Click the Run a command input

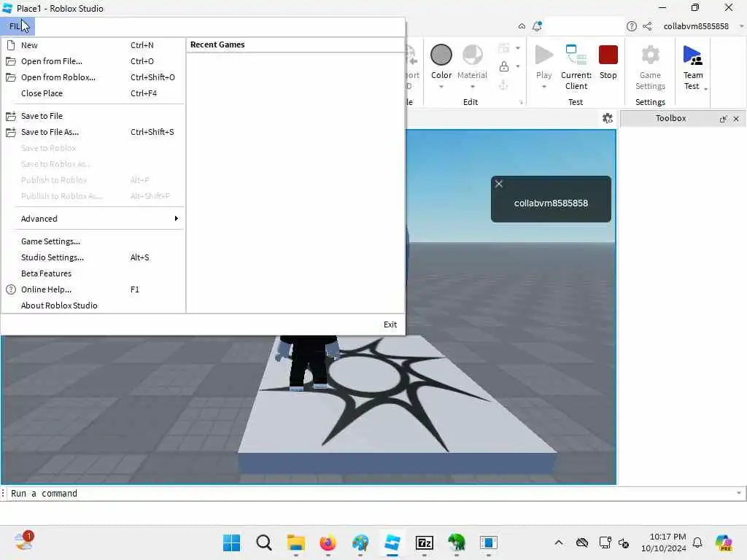(x=371, y=494)
